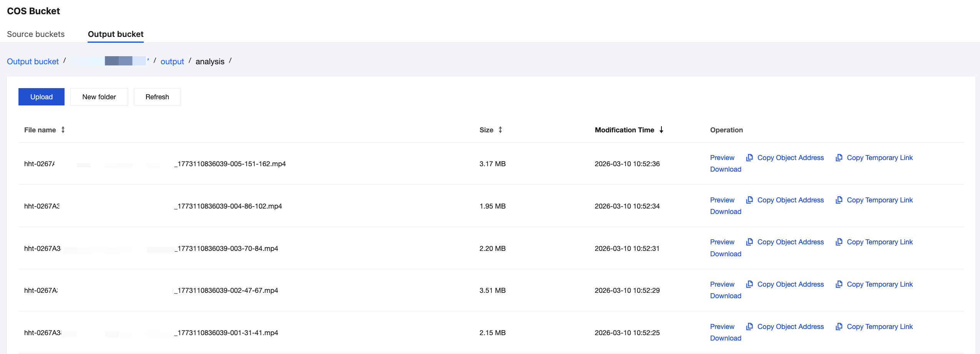Preview the 005-151-162.mp4 file
The width and height of the screenshot is (980, 354).
tap(722, 158)
